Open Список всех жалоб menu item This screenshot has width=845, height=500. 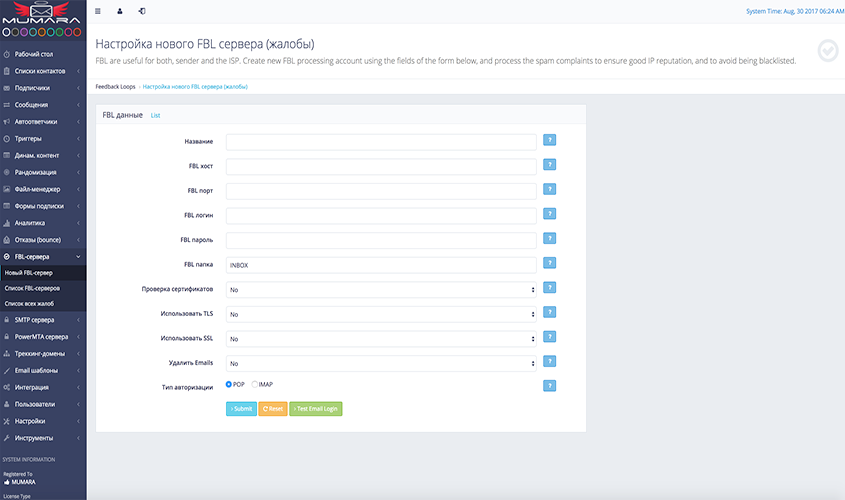tap(30, 303)
